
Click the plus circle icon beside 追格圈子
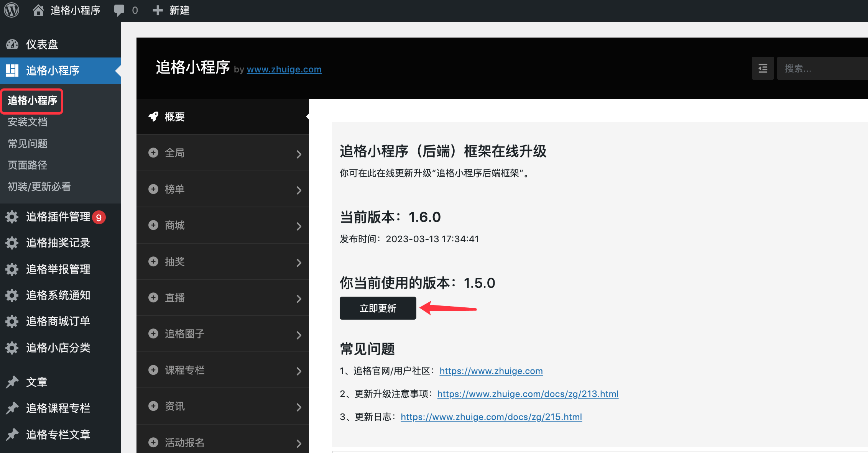pos(153,333)
